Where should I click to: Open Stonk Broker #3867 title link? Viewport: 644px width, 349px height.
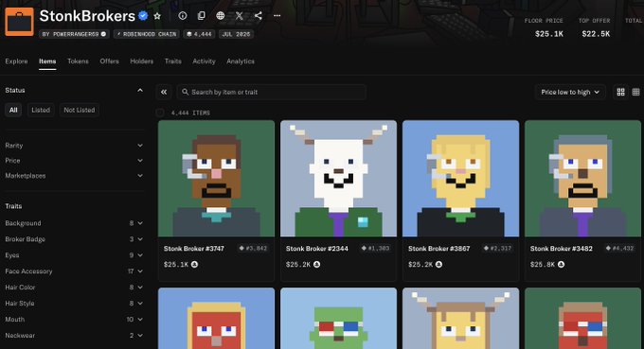pos(439,249)
